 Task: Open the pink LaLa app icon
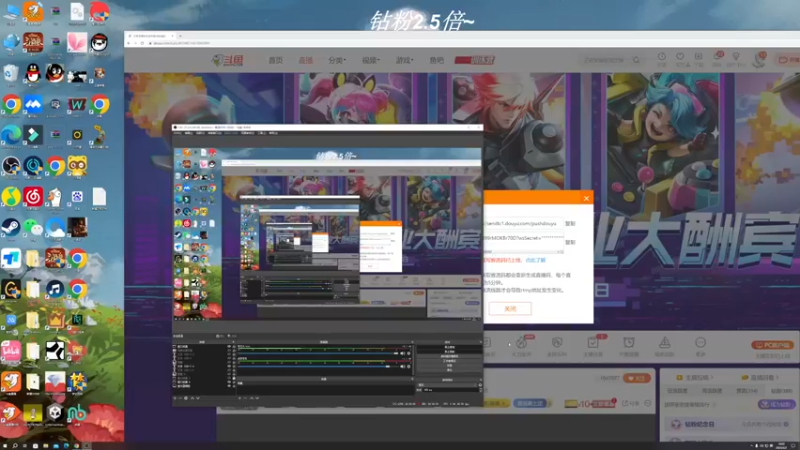coord(11,351)
